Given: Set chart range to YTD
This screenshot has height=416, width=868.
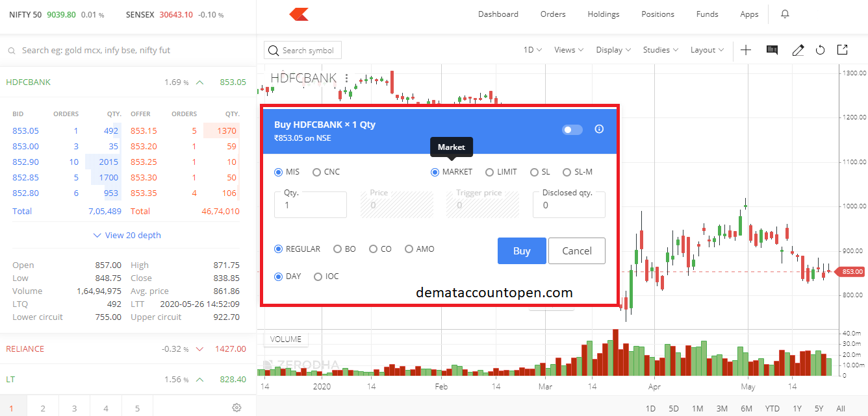Looking at the screenshot, I should [x=772, y=408].
